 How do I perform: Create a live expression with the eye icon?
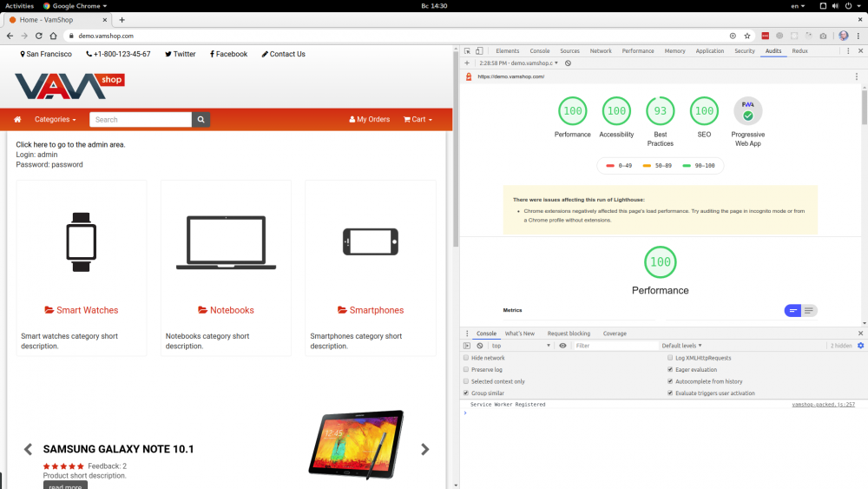pos(562,346)
